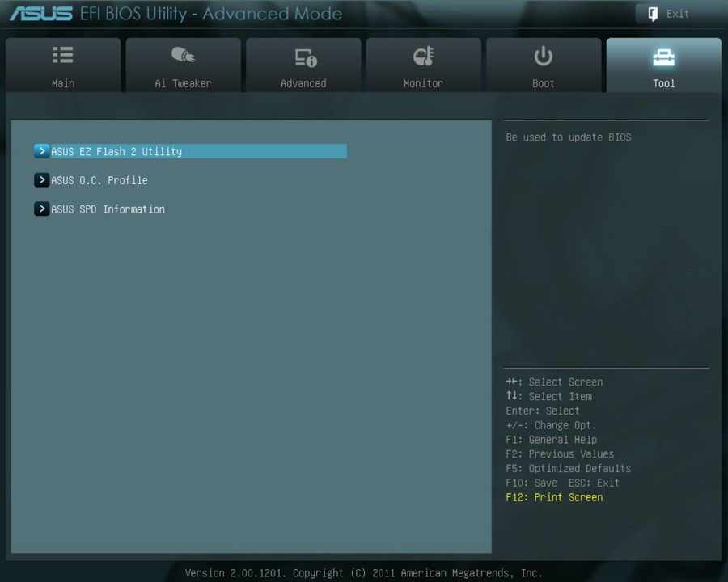Image resolution: width=728 pixels, height=582 pixels.
Task: Click the Ai Tweaker fan icon
Action: pos(183,55)
